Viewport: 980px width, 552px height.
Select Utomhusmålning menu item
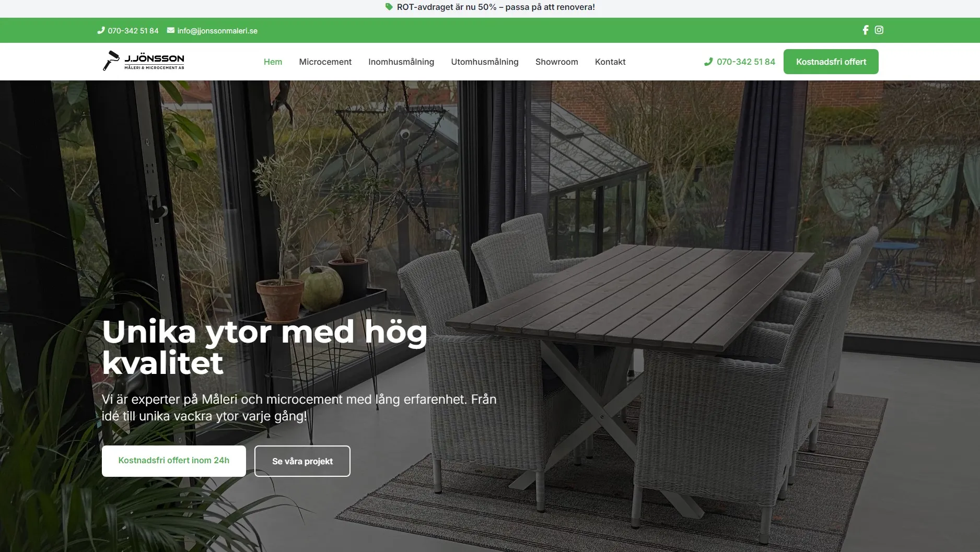click(485, 62)
